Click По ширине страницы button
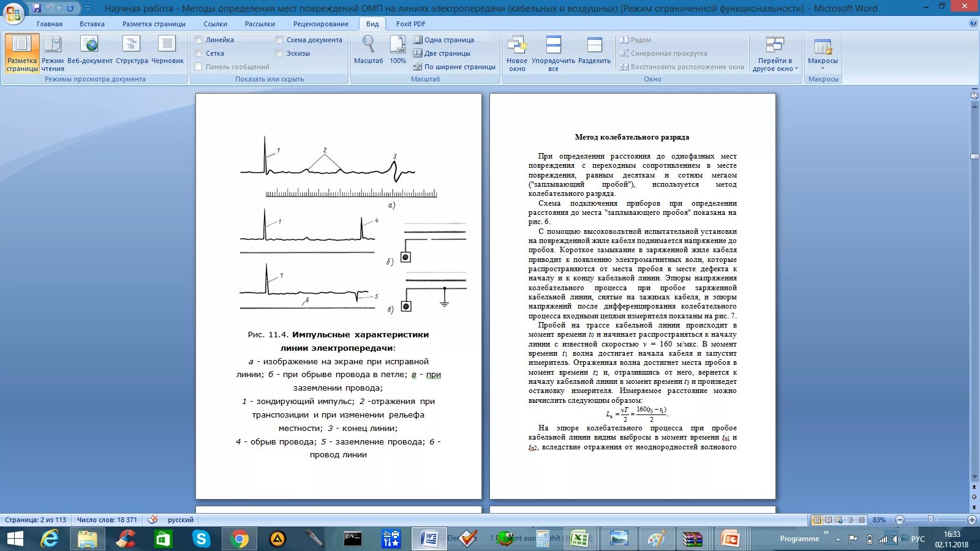Screen dimensions: 980x551 [454, 67]
